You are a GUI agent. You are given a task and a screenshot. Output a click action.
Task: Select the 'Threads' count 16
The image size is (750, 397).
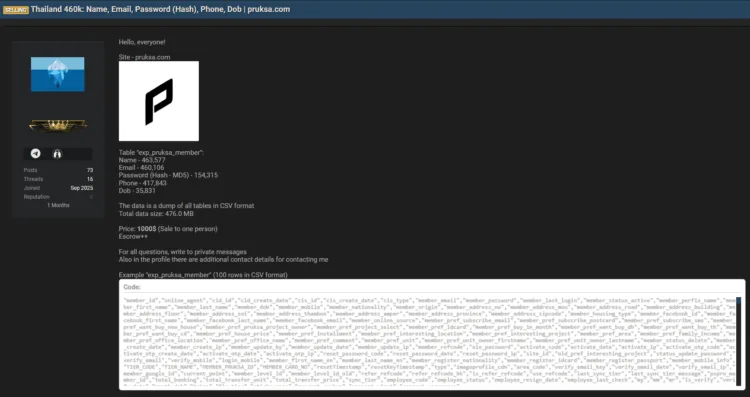click(90, 179)
